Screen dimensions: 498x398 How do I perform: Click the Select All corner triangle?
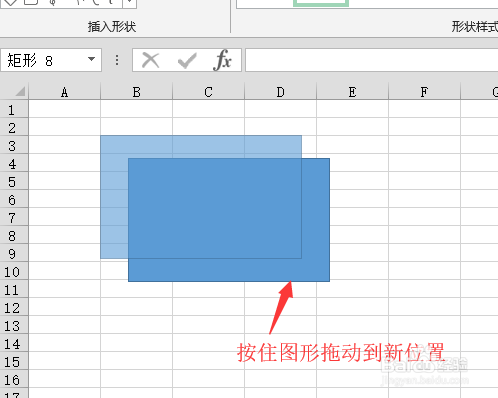(20, 91)
